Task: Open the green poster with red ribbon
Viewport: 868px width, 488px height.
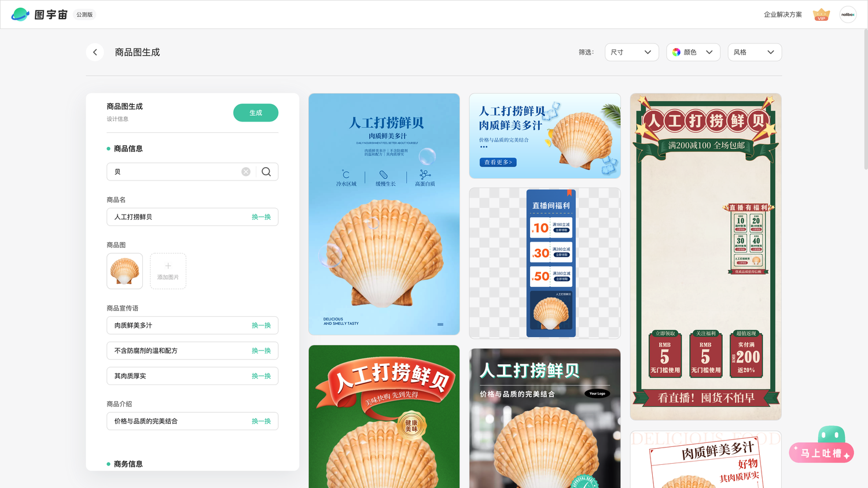Action: (384, 416)
